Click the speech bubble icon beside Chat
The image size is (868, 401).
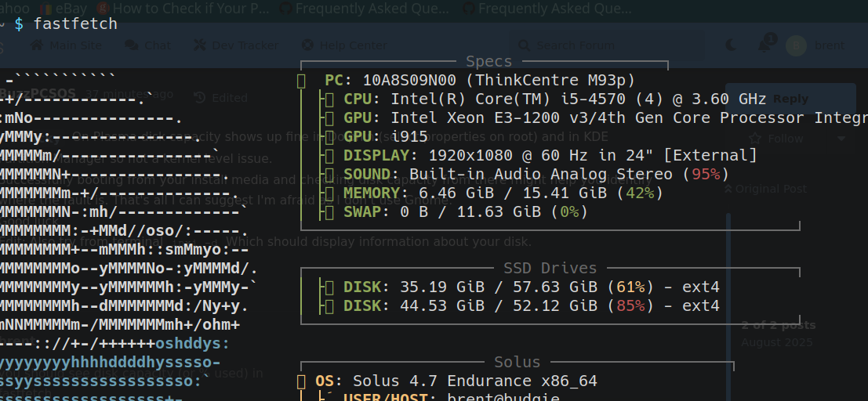(132, 45)
